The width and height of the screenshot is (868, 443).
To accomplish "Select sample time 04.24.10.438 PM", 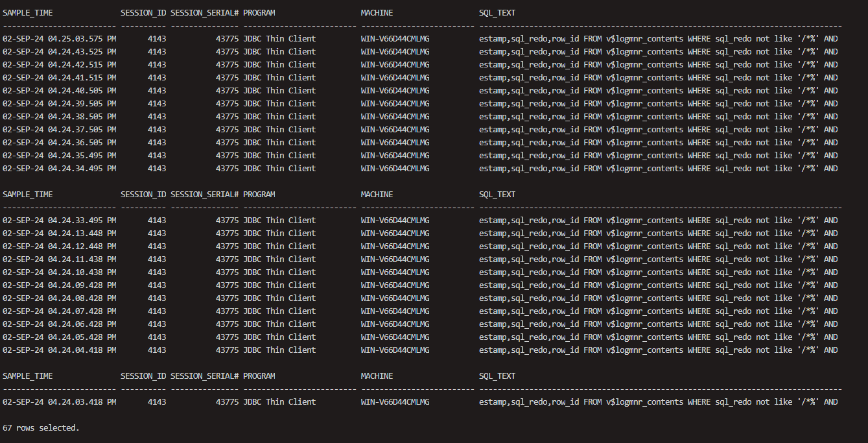I will 82,272.
